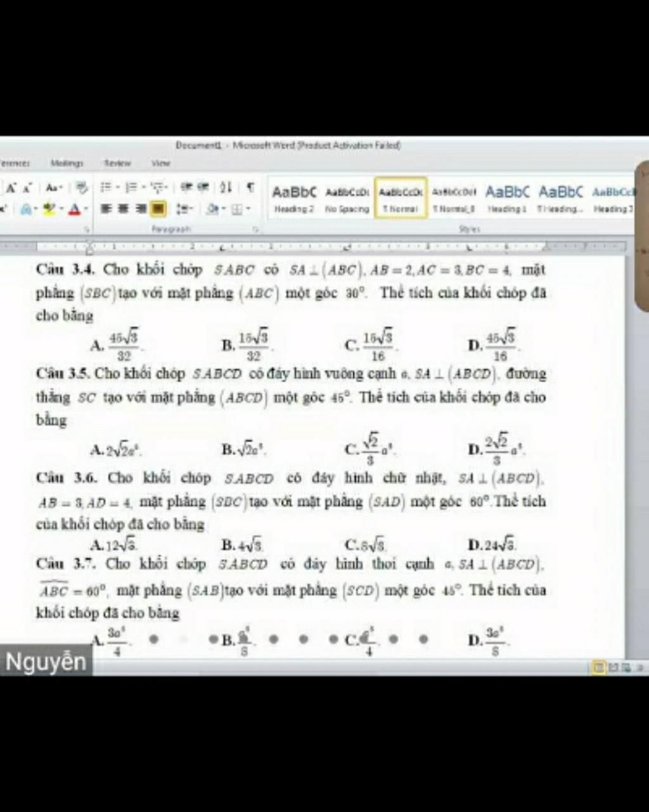Screen dimensions: 649x812
Task: Apply the No Spacing style
Action: coord(347,198)
